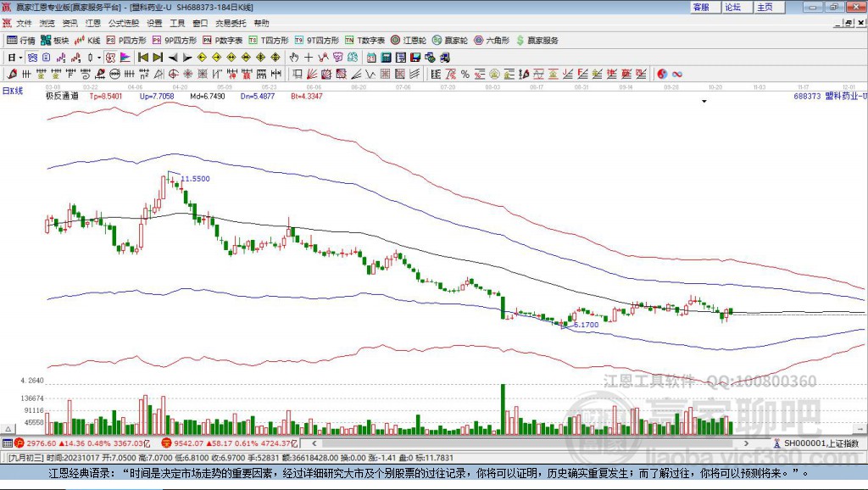Click the red-blue yin-yang icon

662,75
